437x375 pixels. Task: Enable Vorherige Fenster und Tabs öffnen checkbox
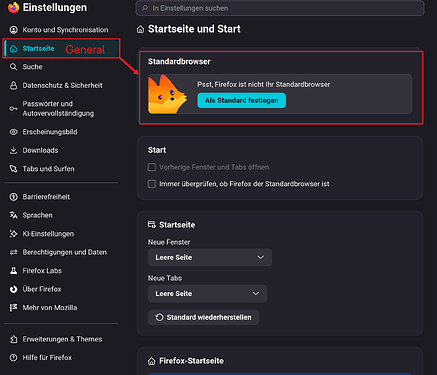click(x=152, y=167)
